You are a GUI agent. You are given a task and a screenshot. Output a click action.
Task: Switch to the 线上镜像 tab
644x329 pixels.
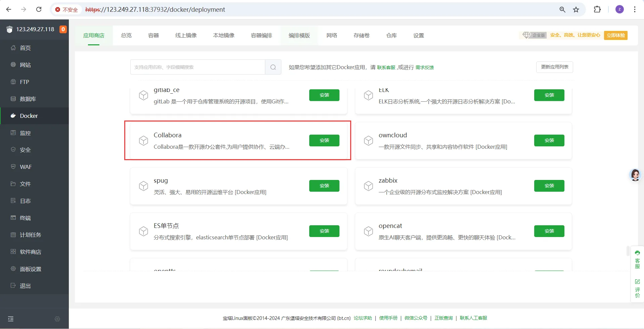(x=186, y=35)
